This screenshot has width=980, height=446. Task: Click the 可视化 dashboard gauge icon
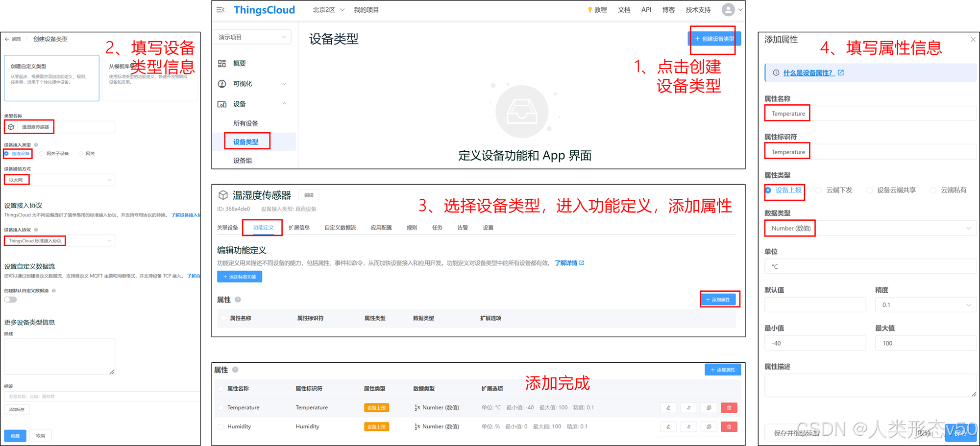point(222,84)
